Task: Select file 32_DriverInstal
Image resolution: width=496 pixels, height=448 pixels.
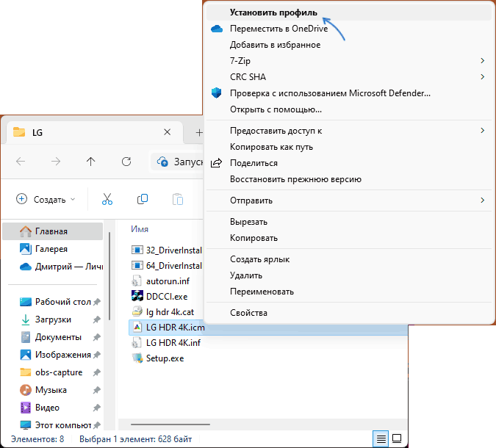Action: pyautogui.click(x=166, y=250)
